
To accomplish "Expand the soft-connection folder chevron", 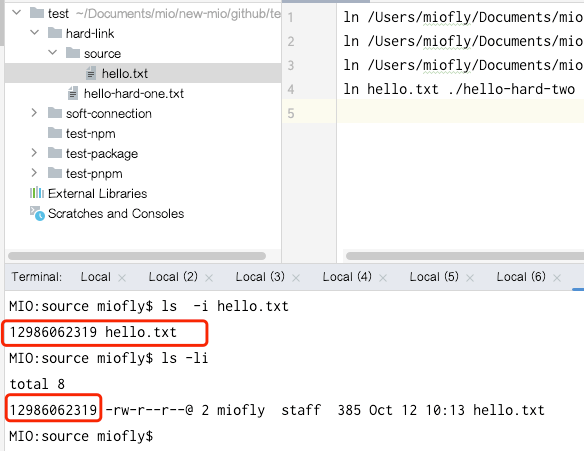I will point(34,113).
